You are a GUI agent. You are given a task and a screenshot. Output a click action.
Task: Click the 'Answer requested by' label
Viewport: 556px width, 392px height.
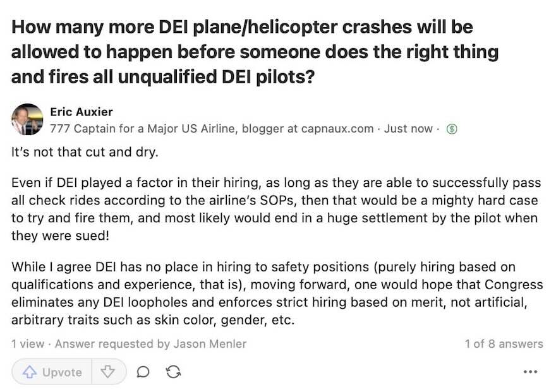[112, 343]
